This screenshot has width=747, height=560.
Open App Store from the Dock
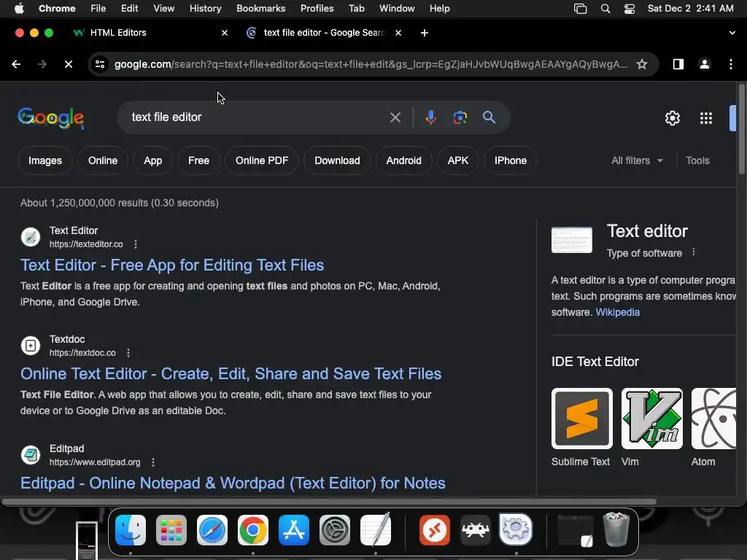click(294, 530)
